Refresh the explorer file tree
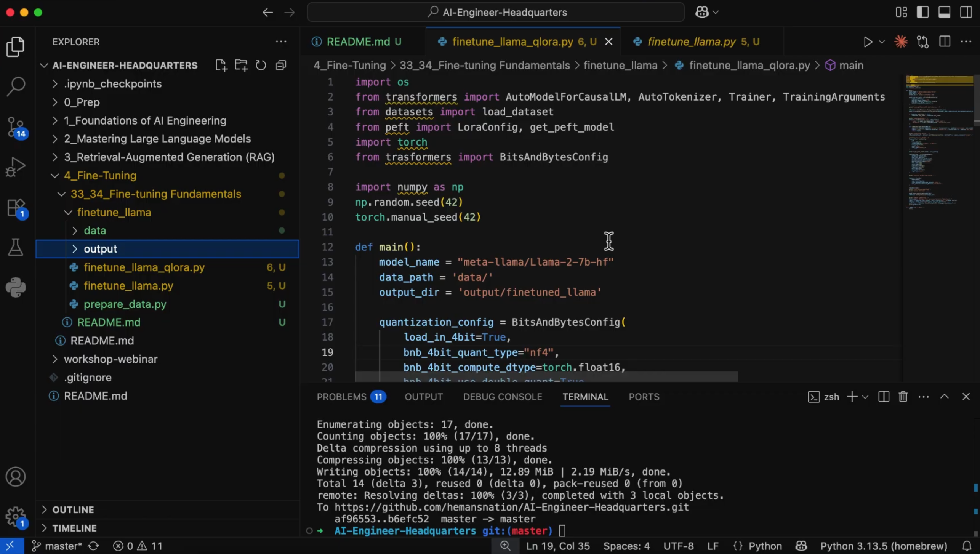Screen dimensions: 980x554 tap(261, 65)
